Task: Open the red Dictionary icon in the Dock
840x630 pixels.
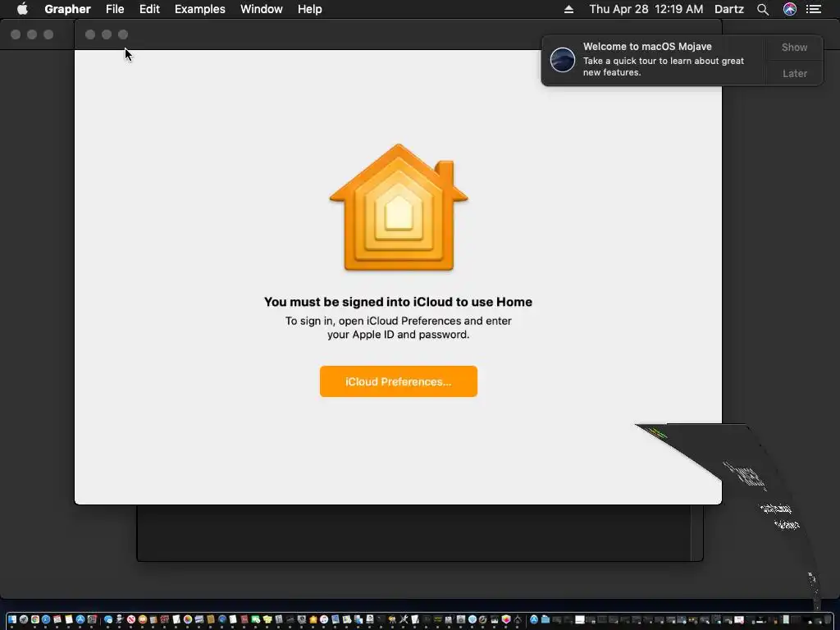Action: (244, 620)
